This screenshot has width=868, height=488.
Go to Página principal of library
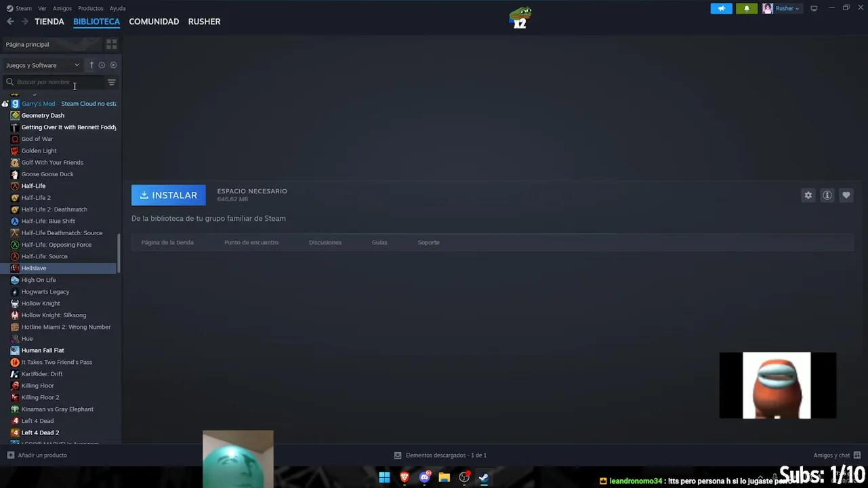(51, 44)
